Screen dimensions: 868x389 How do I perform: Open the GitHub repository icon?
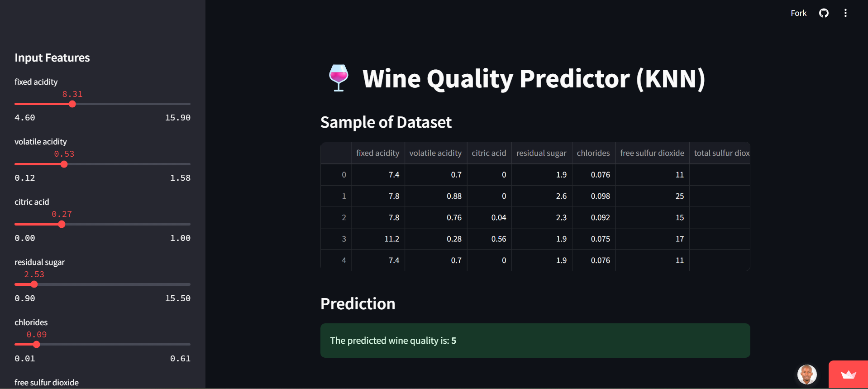[824, 13]
